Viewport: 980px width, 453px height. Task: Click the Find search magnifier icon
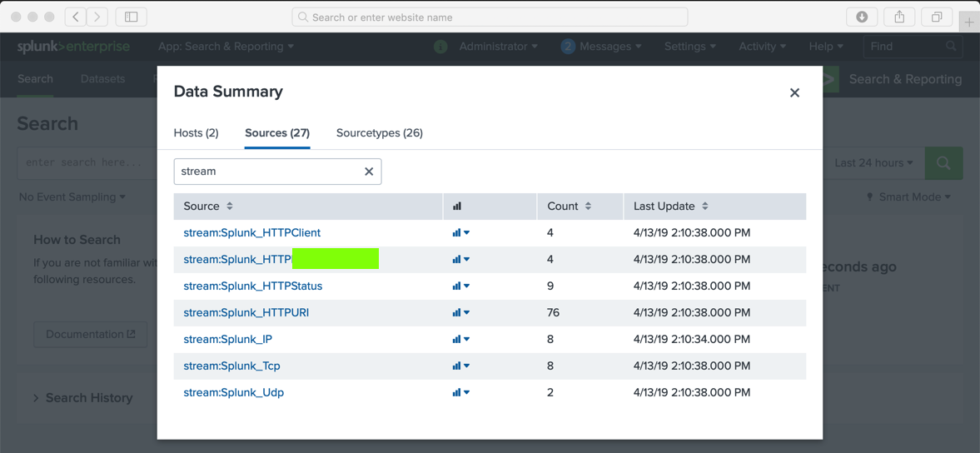point(951,47)
